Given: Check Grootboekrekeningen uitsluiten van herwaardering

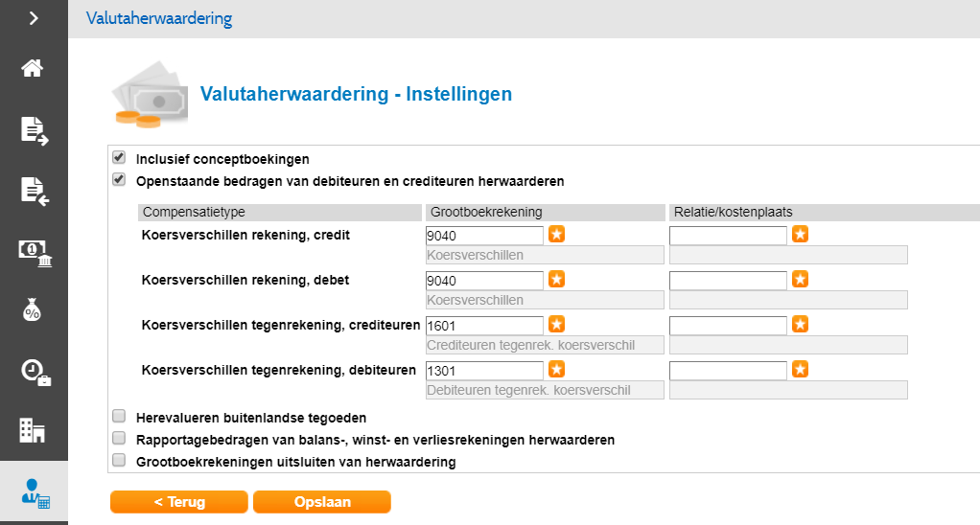Looking at the screenshot, I should coord(119,461).
